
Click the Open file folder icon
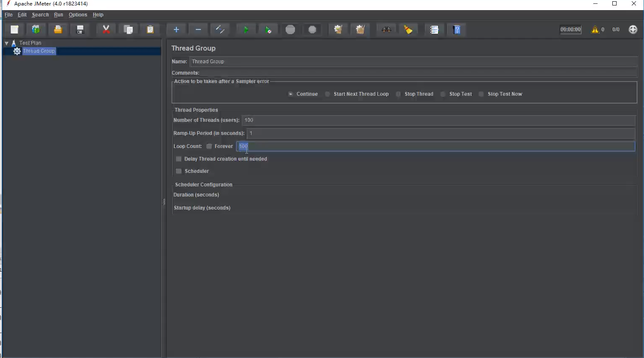pyautogui.click(x=58, y=30)
